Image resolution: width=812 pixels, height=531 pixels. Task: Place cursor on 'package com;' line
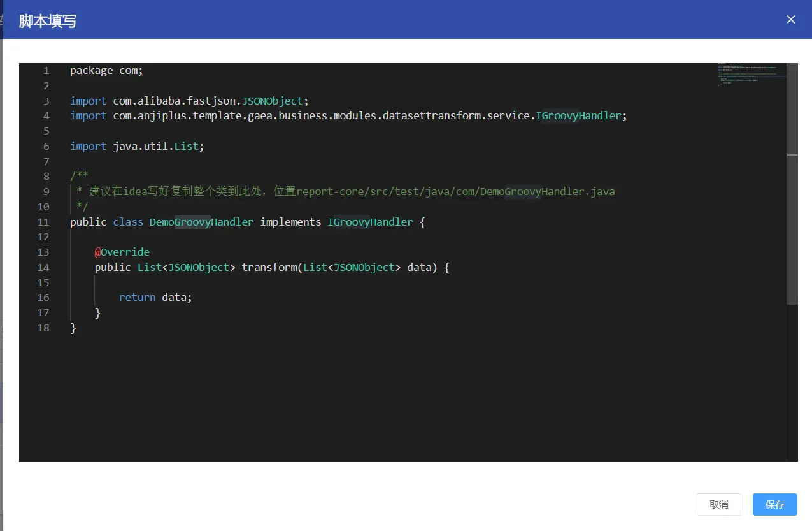point(106,71)
